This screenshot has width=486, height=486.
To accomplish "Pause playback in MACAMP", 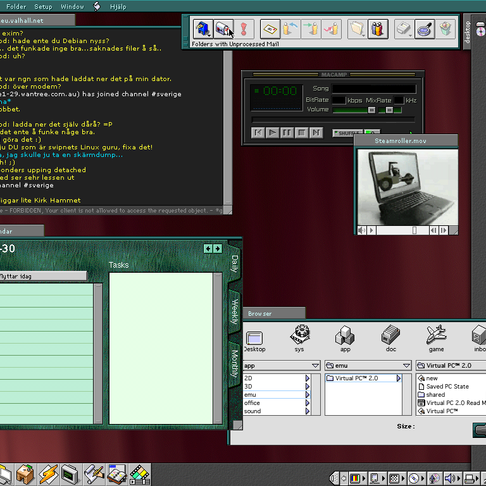I will [x=287, y=133].
